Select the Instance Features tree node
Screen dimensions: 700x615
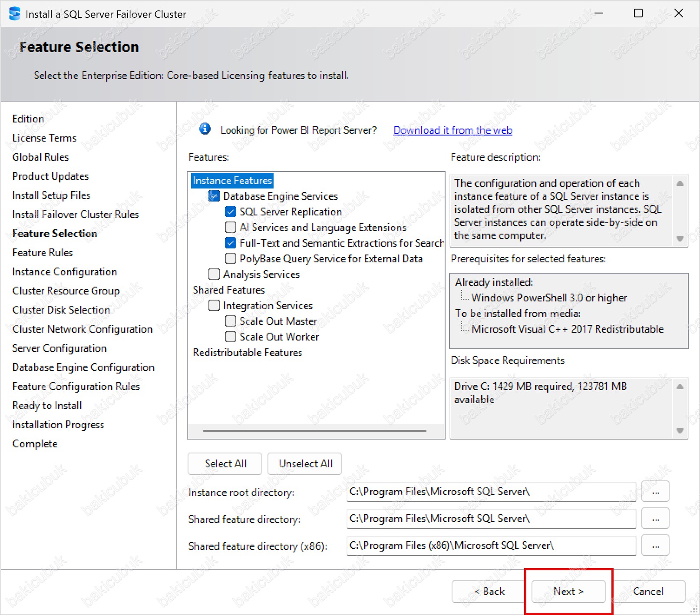pos(232,181)
